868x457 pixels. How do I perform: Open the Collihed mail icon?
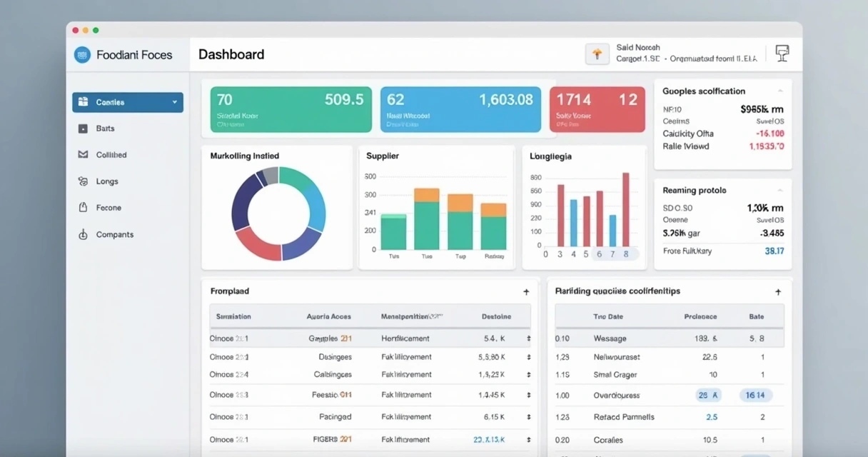tap(82, 154)
